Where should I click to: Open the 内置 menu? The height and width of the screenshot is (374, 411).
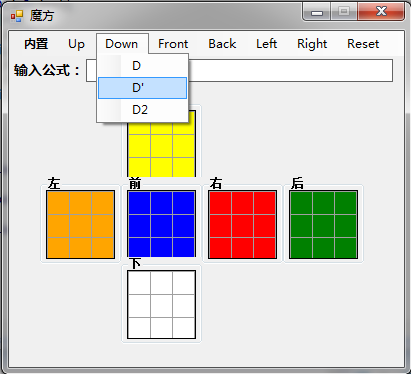pyautogui.click(x=36, y=44)
